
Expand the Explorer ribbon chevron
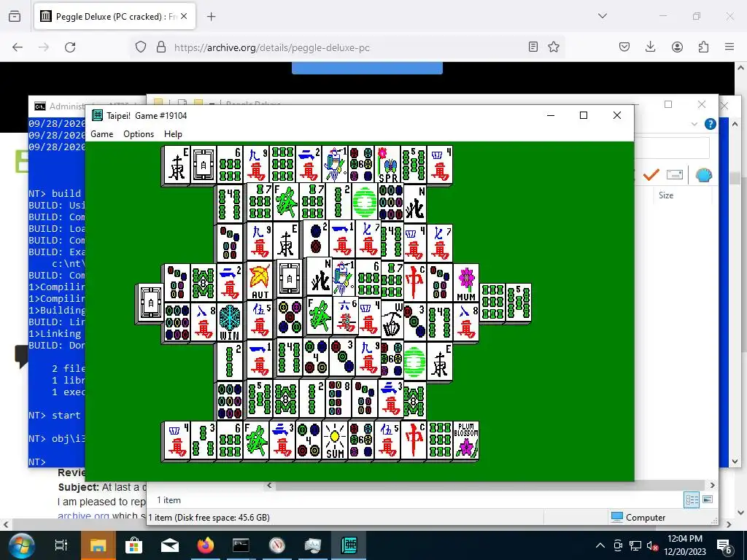694,124
